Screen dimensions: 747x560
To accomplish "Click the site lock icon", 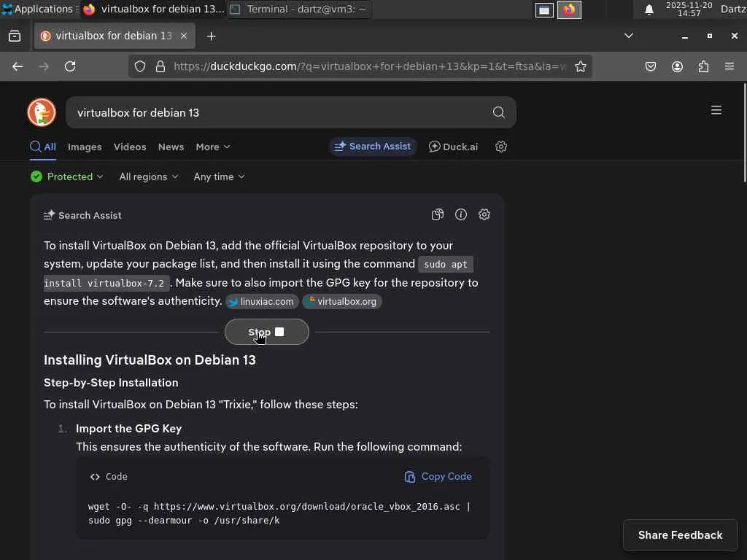I will [x=160, y=66].
